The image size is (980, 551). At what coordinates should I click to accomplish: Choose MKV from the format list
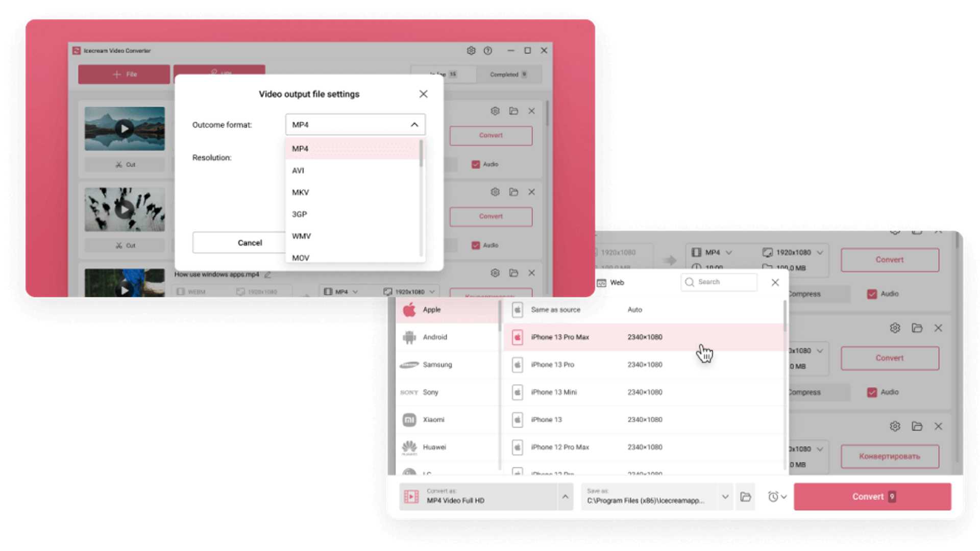pyautogui.click(x=301, y=192)
